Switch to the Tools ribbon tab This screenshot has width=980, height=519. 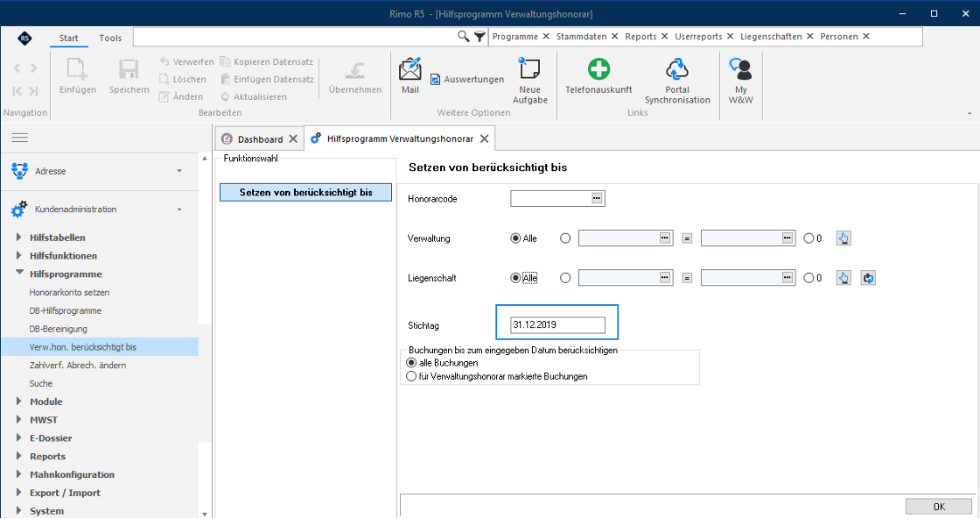110,38
